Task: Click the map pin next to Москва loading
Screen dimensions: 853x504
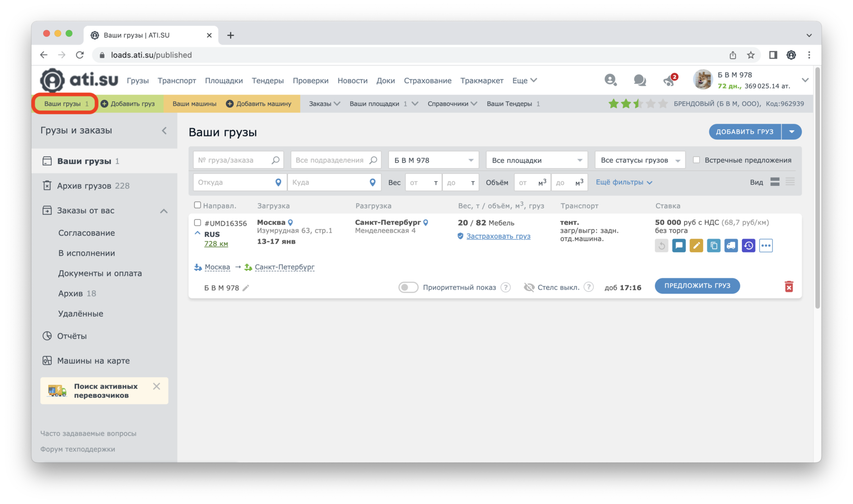Action: (290, 222)
